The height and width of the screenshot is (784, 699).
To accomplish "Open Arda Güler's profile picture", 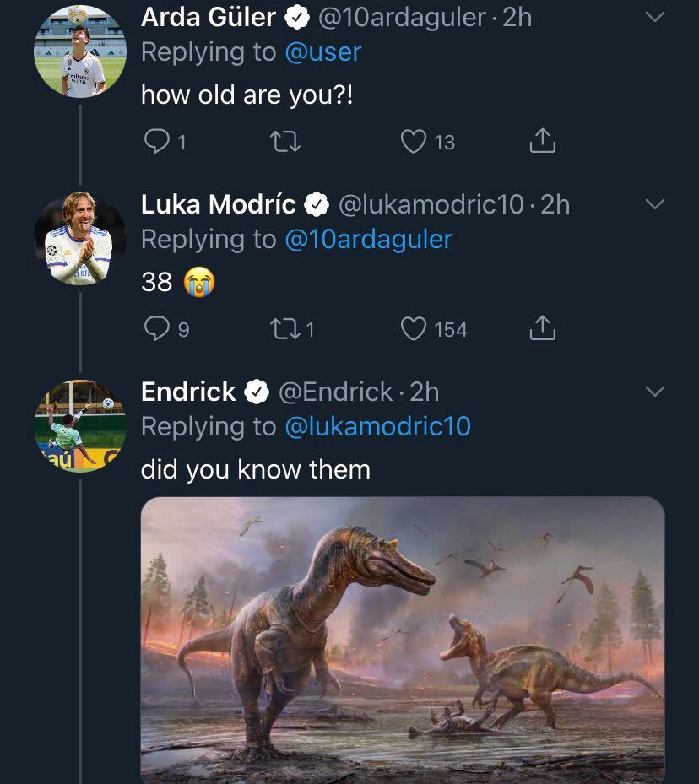I will tap(80, 51).
